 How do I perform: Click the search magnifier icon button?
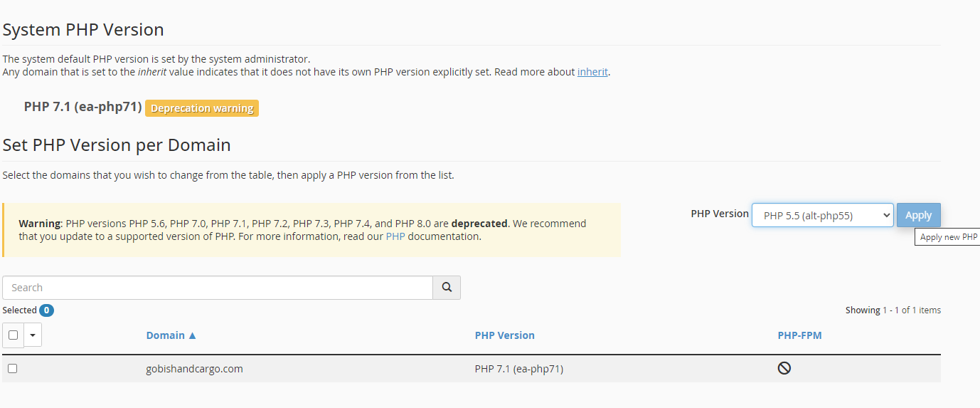[x=447, y=288]
